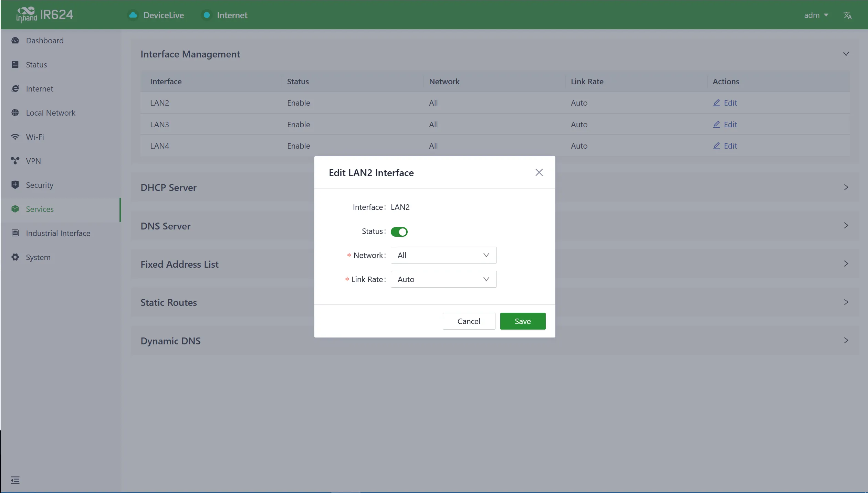Open the Link Rate dropdown set to Auto
Viewport: 868px width, 493px height.
click(443, 279)
